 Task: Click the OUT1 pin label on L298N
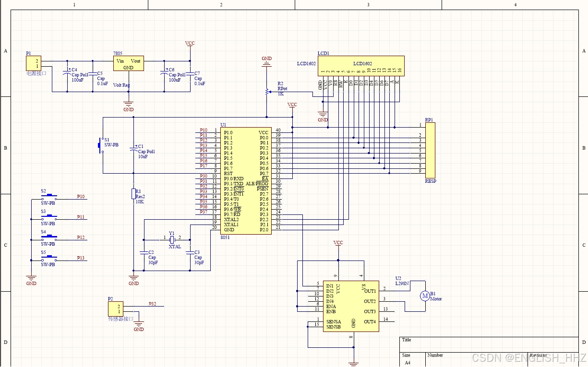pyautogui.click(x=370, y=291)
